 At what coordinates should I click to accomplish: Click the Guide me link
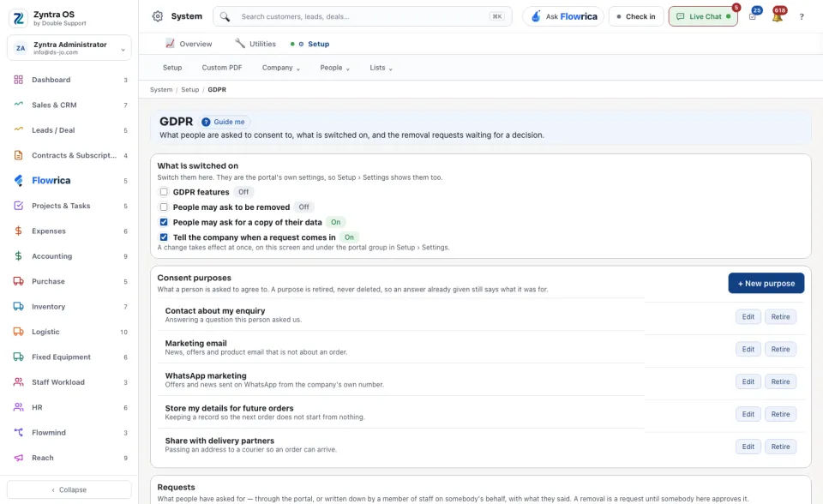[x=224, y=122]
